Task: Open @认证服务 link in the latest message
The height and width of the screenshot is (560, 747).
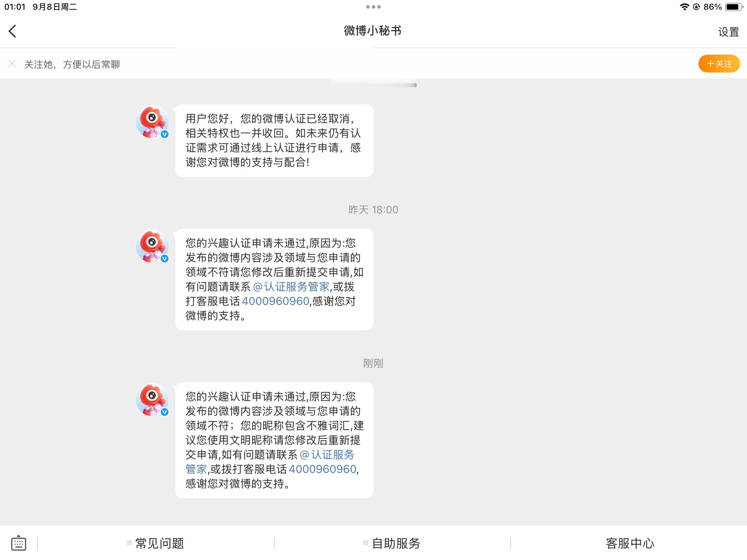Action: (327, 455)
